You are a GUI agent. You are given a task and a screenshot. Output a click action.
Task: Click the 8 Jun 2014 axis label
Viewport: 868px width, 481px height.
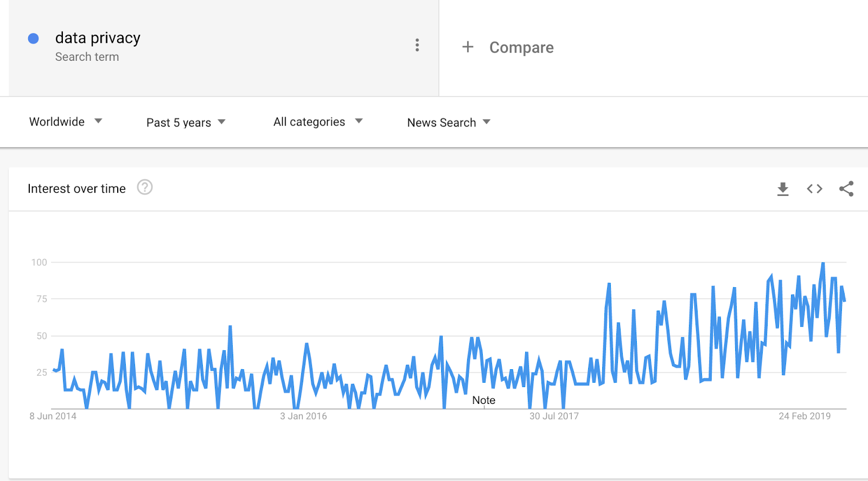click(53, 416)
